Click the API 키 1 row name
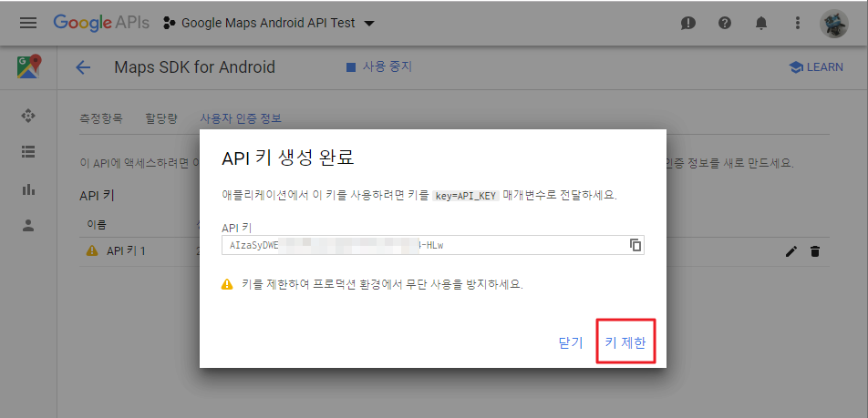 [x=126, y=251]
